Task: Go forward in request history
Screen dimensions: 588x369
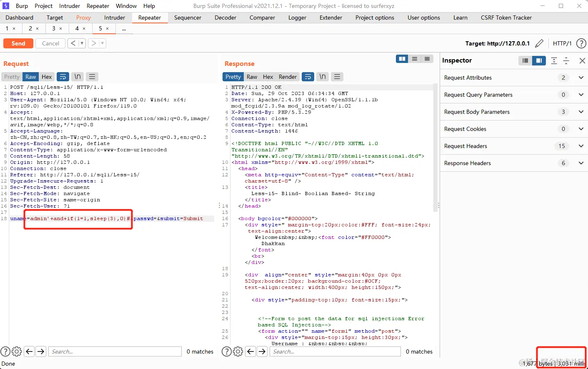Action: 94,43
